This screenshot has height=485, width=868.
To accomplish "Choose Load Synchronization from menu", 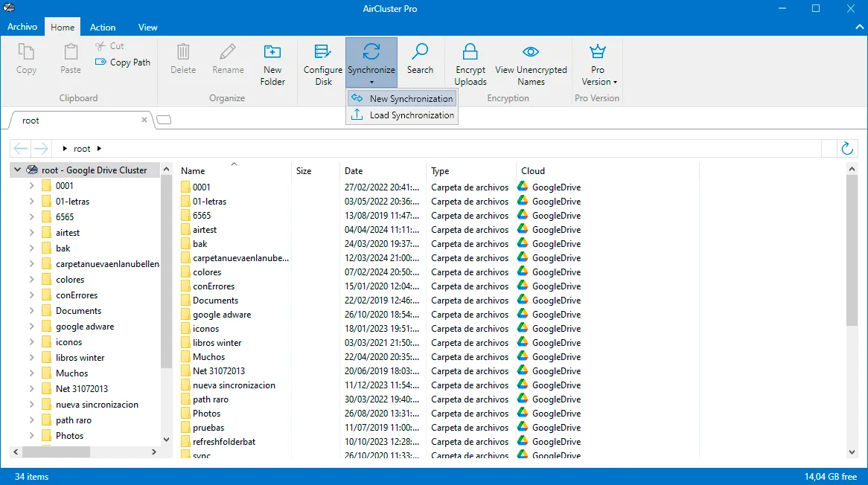I will click(x=402, y=115).
